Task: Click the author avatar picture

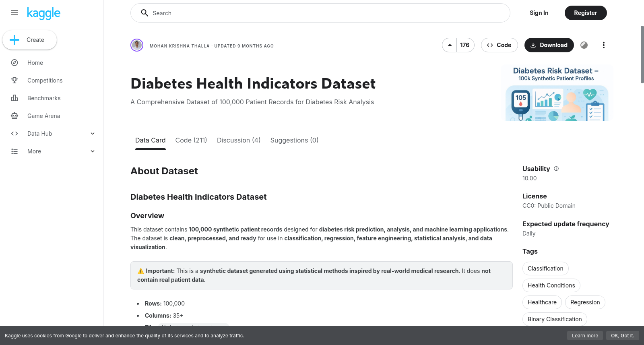Action: point(137,45)
